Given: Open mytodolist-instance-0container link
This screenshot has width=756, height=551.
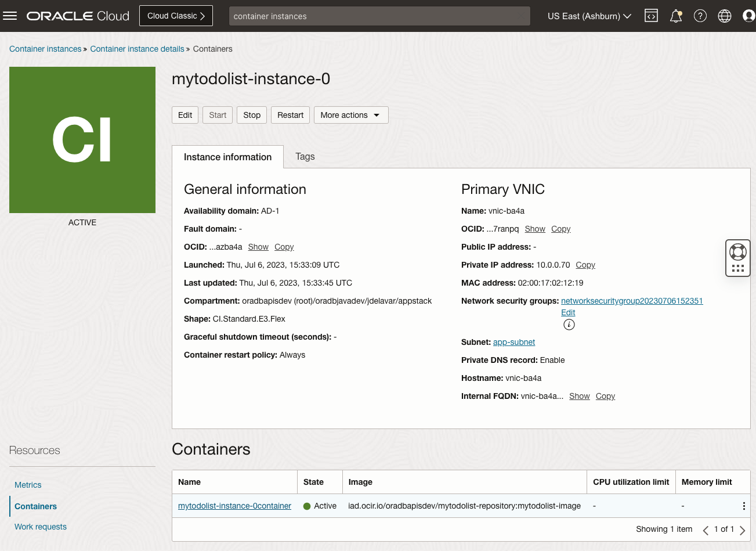Looking at the screenshot, I should [234, 506].
